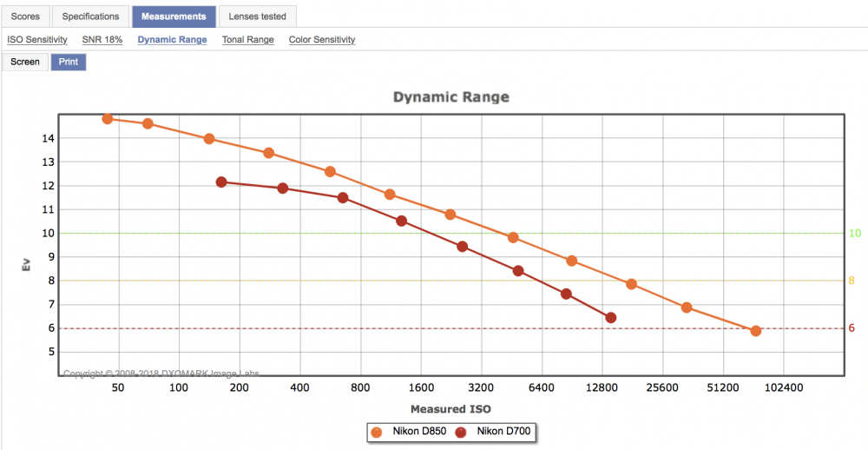The image size is (868, 450).
Task: Select the last D850 point on the 6 Ev line
Action: click(x=756, y=331)
